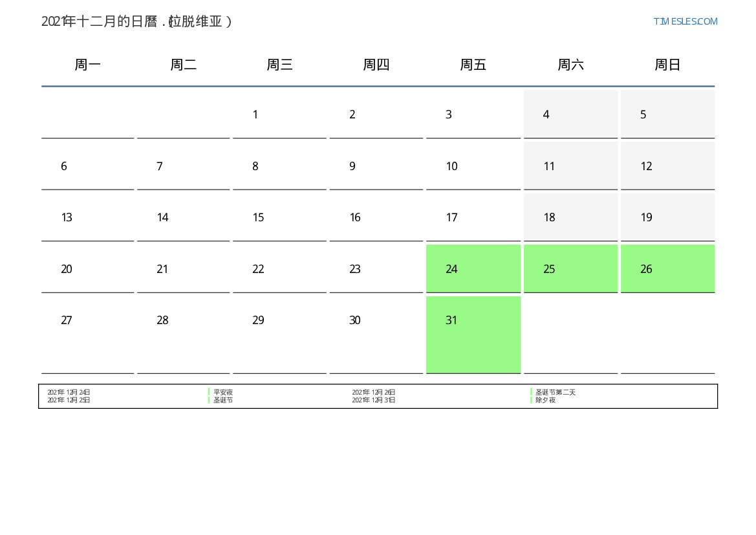
Task: Click the 圣诞节 holiday label
Action: coord(223,400)
